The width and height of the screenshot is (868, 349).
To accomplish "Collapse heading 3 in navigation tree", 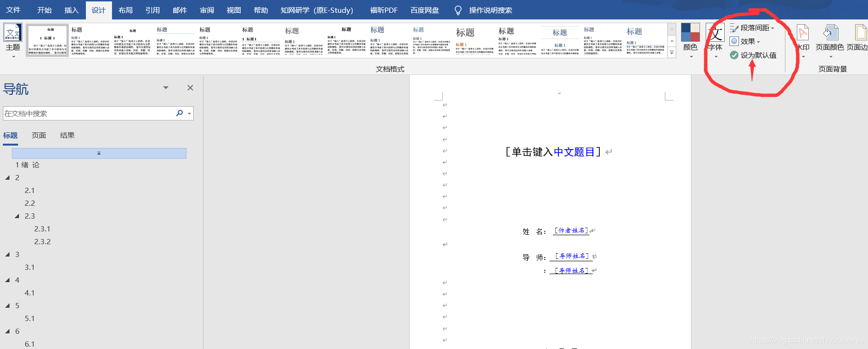I will 8,255.
